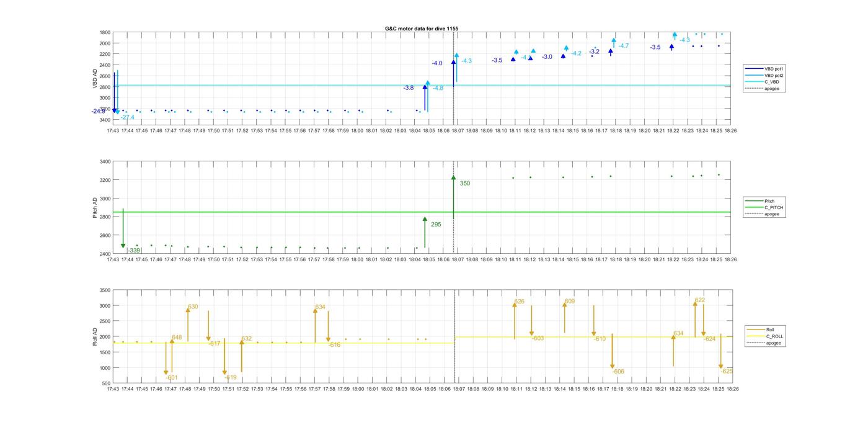Click the "3500" tick on the Roll axis
This screenshot has height=430, width=868.
click(104, 290)
